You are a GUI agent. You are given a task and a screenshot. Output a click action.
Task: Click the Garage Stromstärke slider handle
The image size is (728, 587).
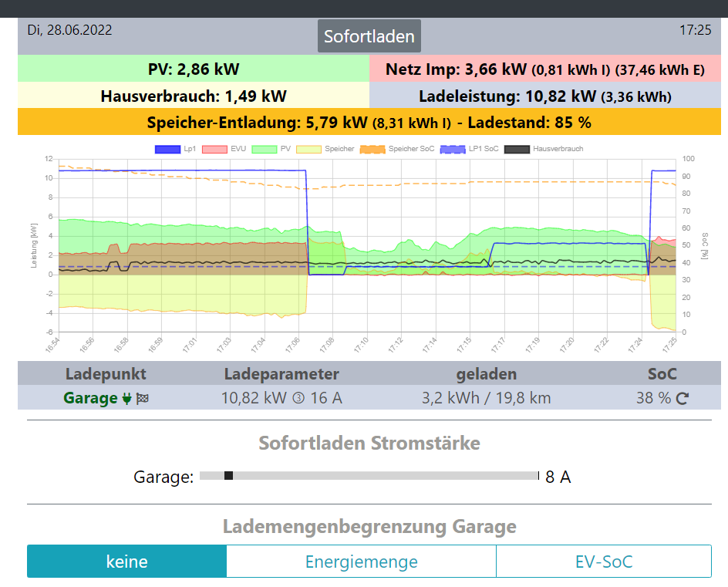pos(228,476)
